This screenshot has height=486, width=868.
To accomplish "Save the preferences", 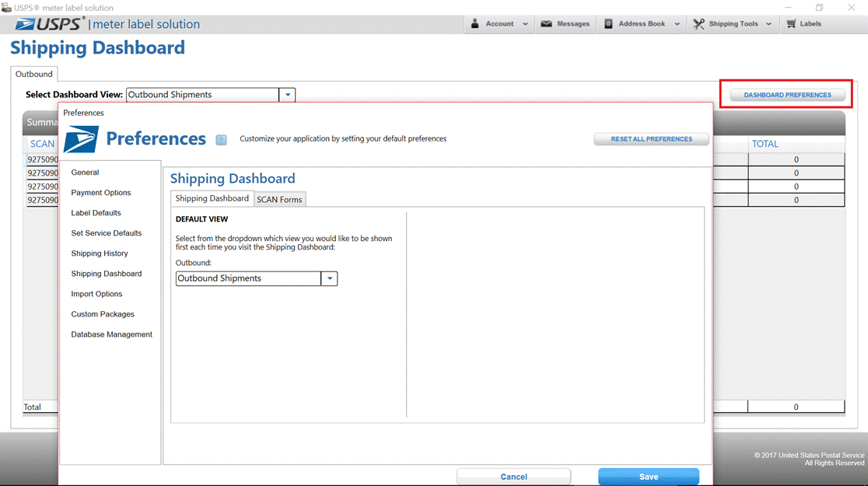I will point(648,477).
